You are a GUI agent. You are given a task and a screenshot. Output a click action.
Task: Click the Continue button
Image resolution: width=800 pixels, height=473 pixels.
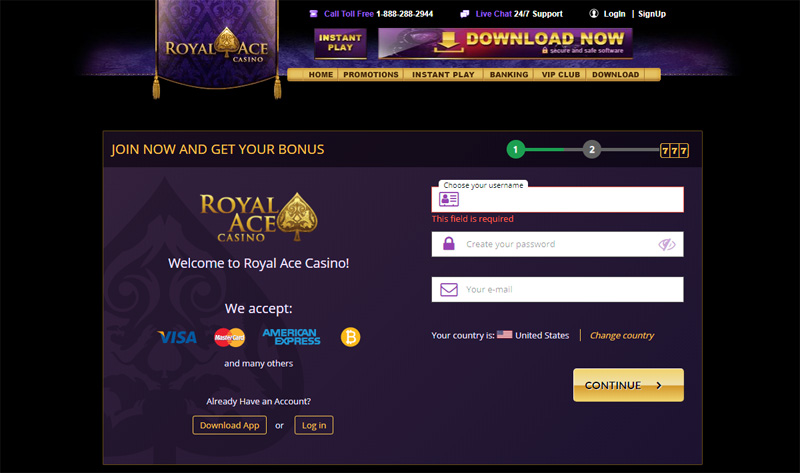pyautogui.click(x=628, y=385)
